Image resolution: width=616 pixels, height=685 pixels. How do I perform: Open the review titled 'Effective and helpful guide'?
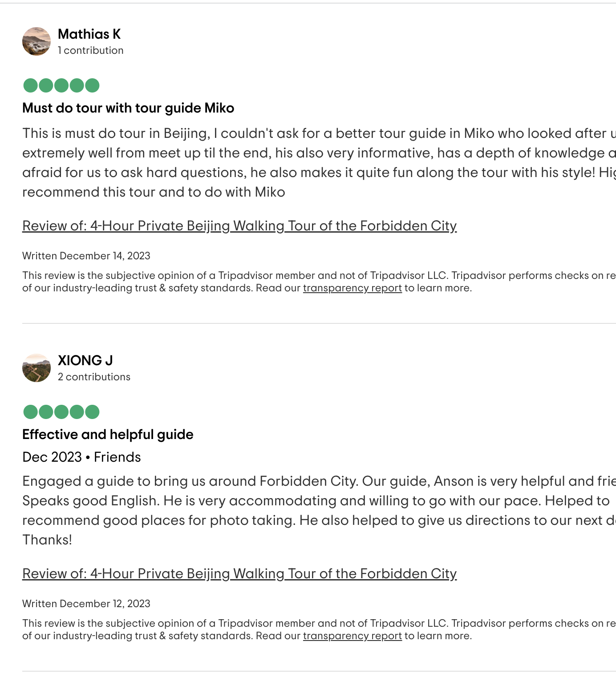click(108, 435)
